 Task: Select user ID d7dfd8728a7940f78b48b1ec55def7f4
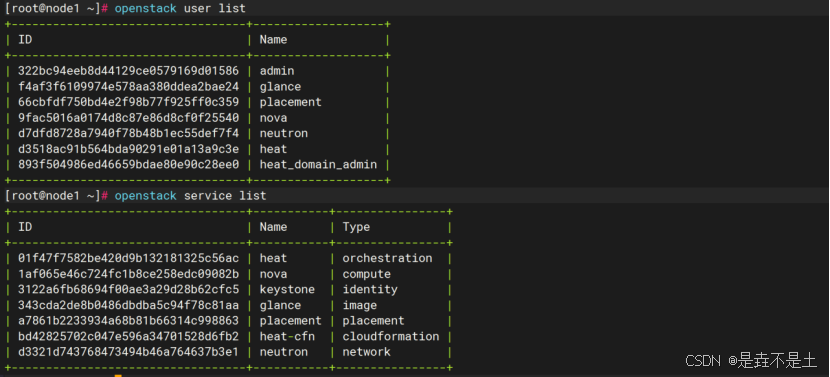tap(128, 133)
